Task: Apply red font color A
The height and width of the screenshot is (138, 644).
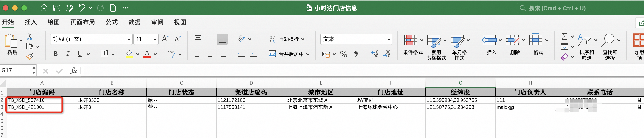Action: [147, 54]
